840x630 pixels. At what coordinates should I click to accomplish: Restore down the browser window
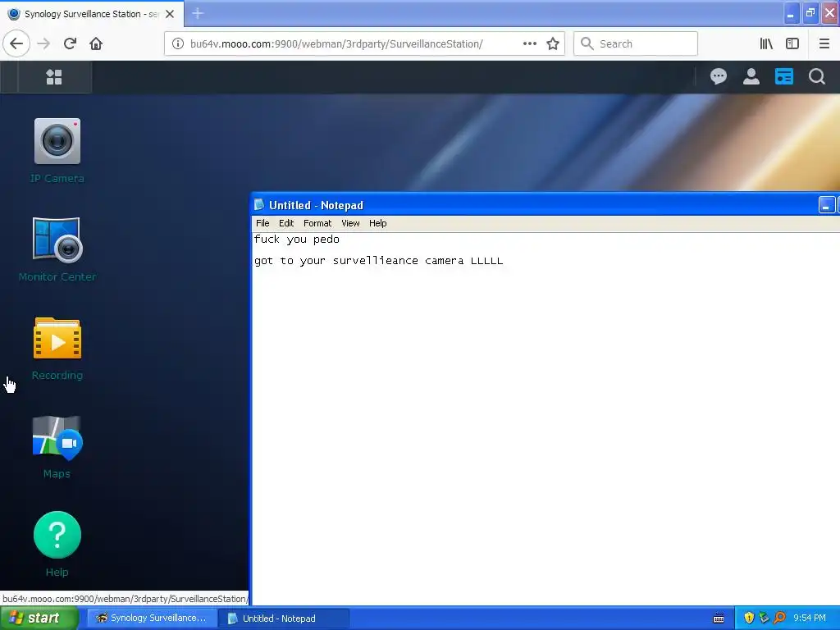click(810, 13)
